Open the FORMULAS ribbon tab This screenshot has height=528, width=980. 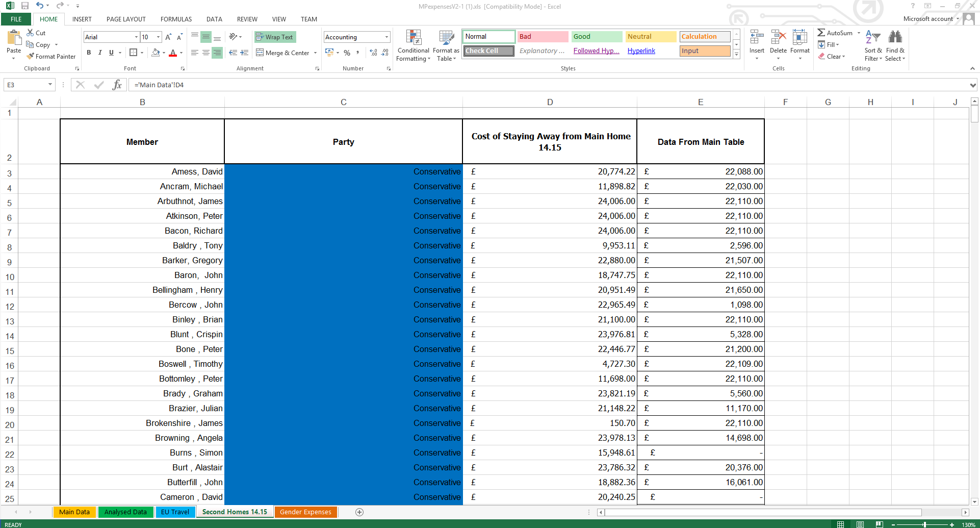(x=176, y=19)
